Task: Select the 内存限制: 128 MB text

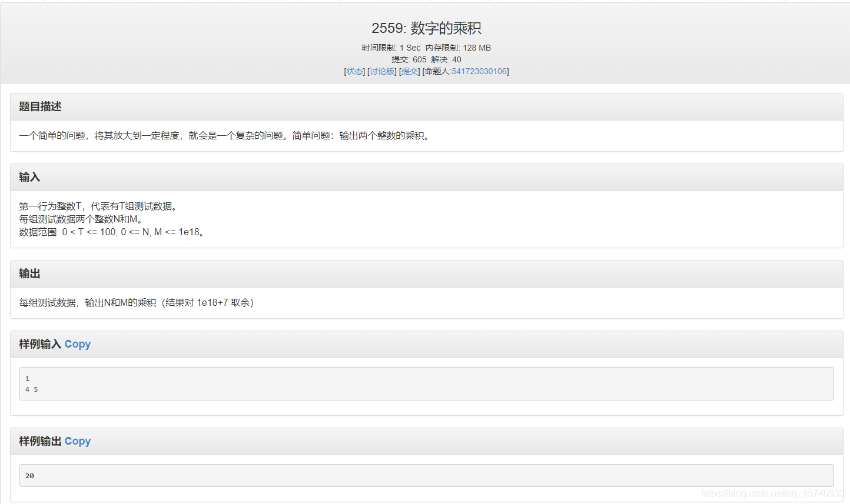Action: [x=458, y=48]
